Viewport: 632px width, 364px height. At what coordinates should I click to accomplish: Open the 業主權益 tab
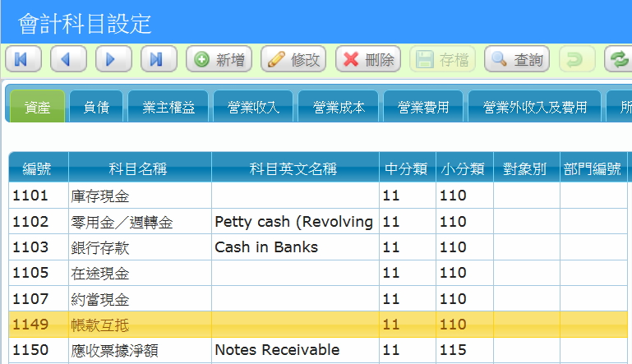[168, 107]
